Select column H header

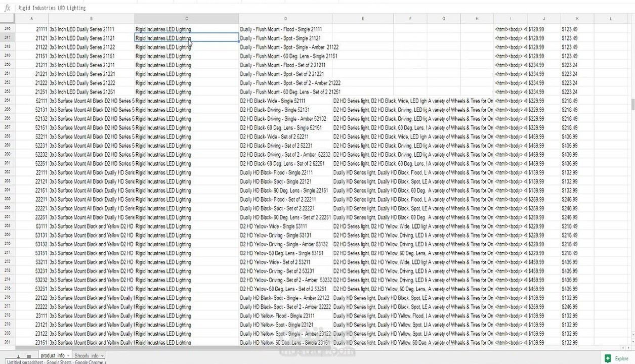477,19
